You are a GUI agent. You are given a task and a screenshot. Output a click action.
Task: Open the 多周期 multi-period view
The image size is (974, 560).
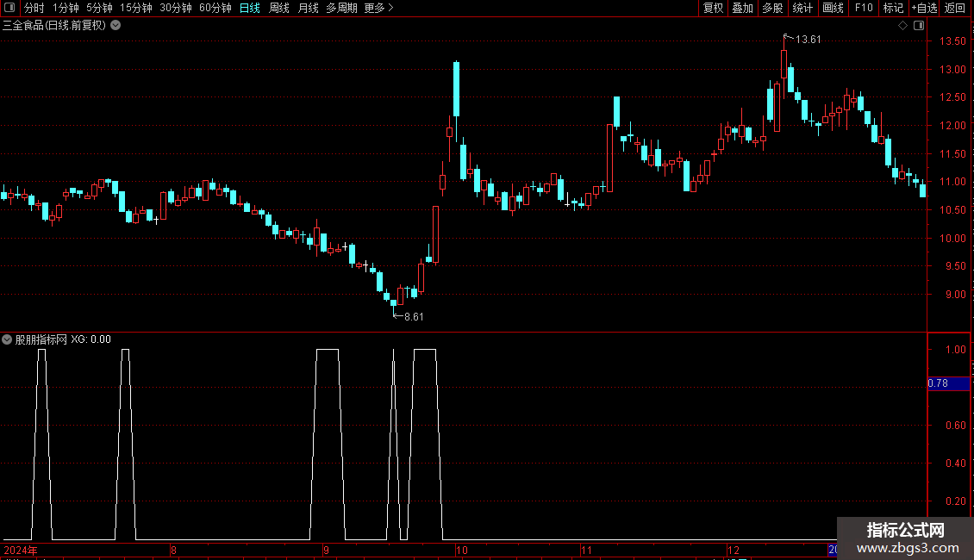pos(341,8)
